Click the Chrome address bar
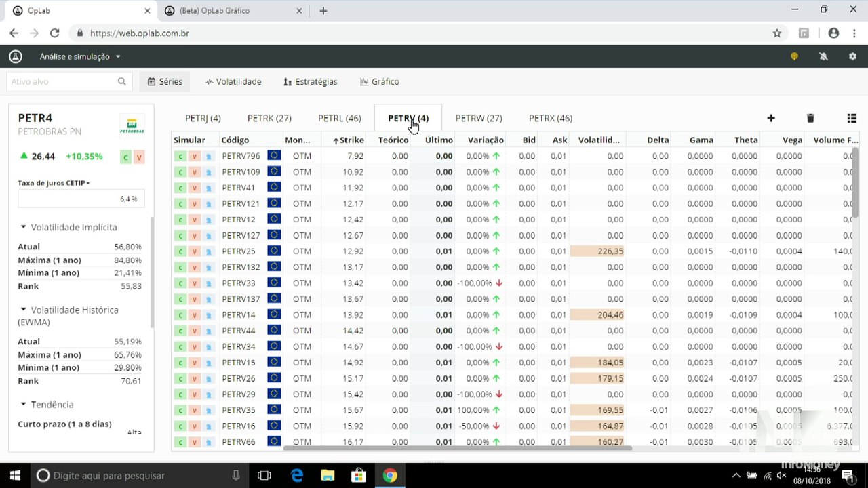The width and height of the screenshot is (868, 488). pos(427,33)
